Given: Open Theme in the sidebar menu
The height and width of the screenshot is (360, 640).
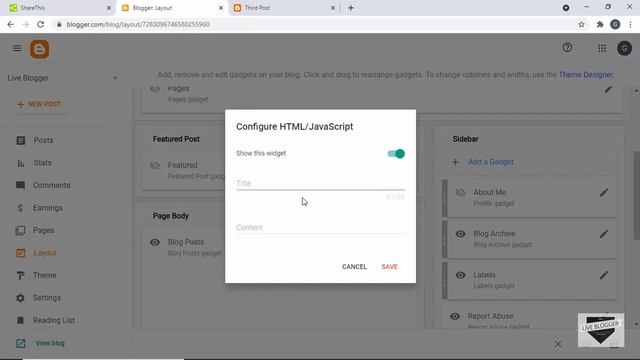Looking at the screenshot, I should click(44, 276).
